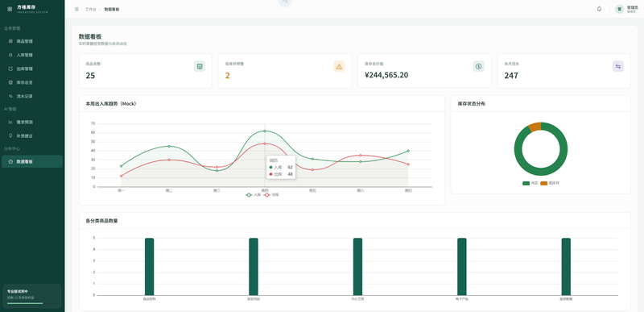Screen dimensions: 644x312
Task: Hide the 充足 segment via donut legend
Action: [530, 183]
